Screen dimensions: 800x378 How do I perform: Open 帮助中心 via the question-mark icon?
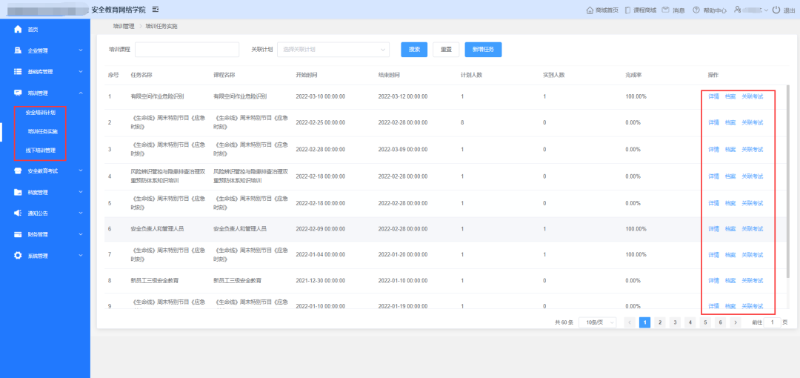695,10
